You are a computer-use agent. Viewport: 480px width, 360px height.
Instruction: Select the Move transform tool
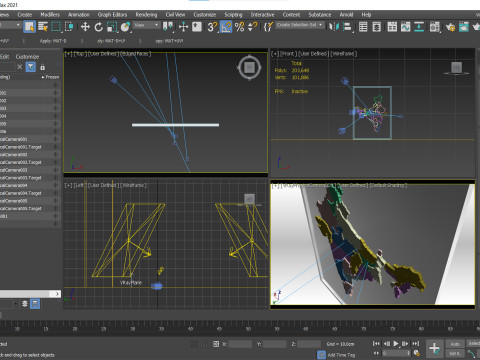85,27
